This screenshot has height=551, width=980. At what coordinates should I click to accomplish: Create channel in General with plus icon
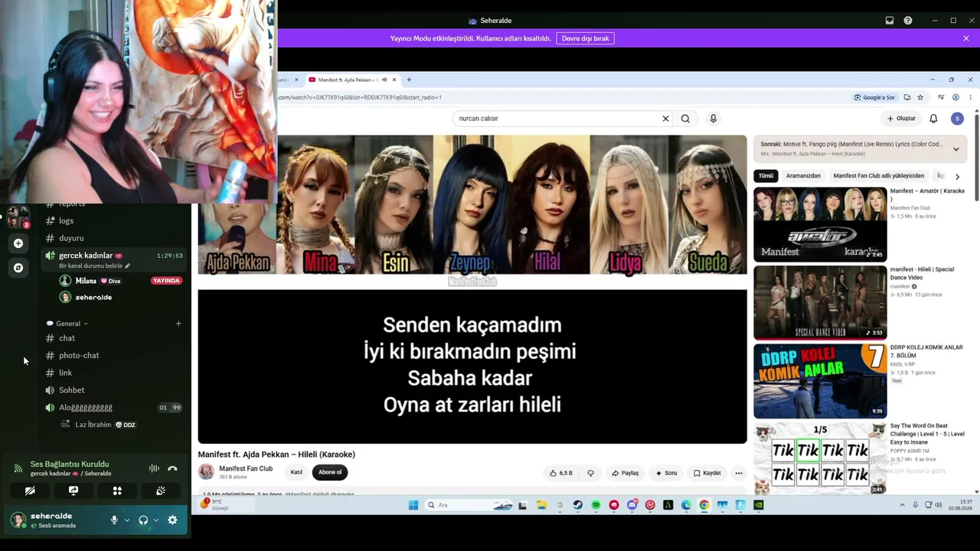pos(178,324)
